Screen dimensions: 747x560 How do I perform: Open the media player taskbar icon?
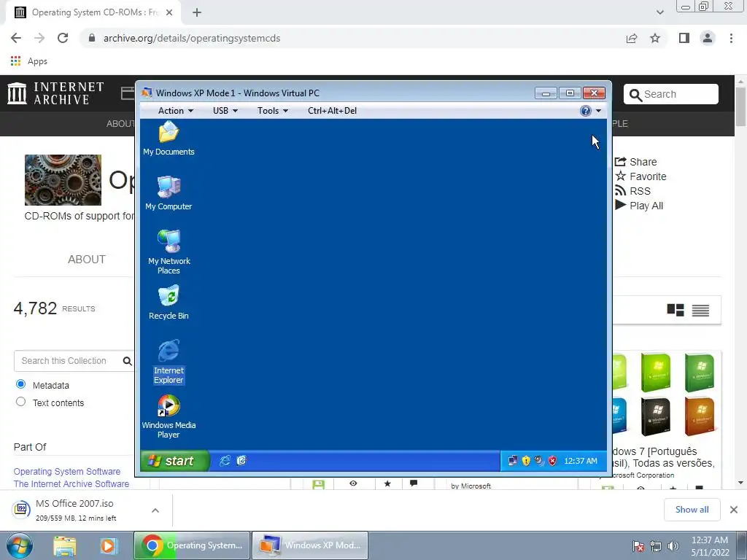[x=108, y=545]
